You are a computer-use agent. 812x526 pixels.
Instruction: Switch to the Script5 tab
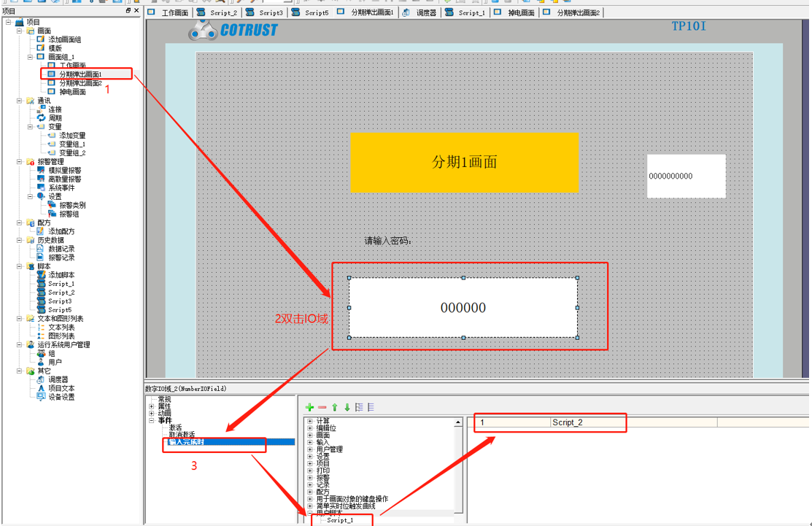[310, 12]
